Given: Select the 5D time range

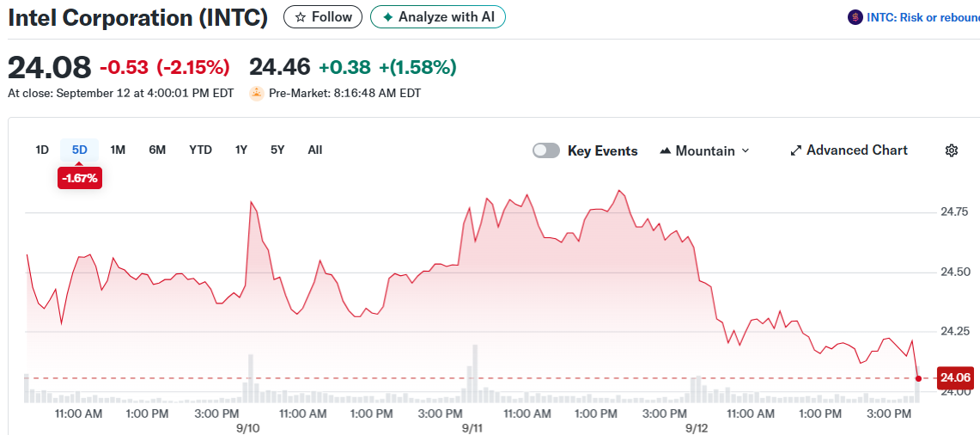Looking at the screenshot, I should click(x=79, y=150).
